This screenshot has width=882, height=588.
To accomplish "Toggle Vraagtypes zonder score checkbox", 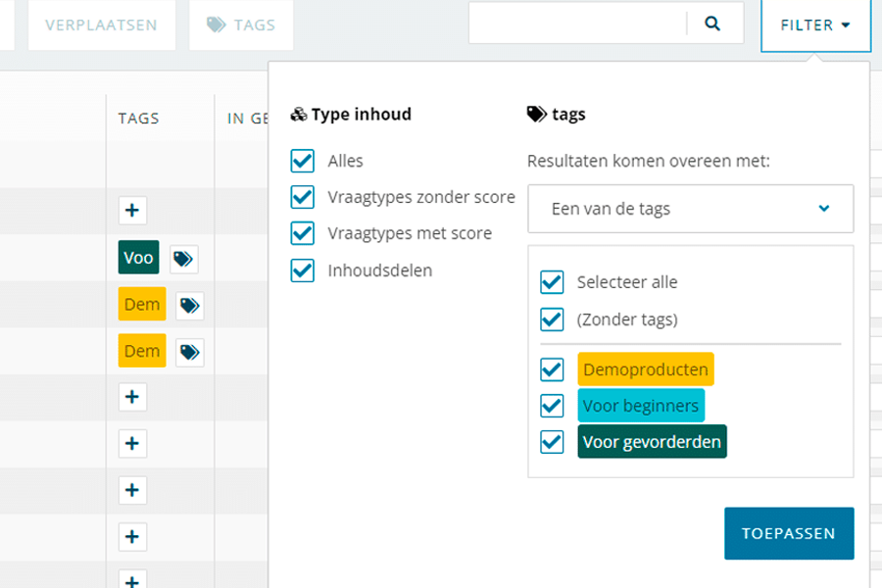I will click(303, 197).
